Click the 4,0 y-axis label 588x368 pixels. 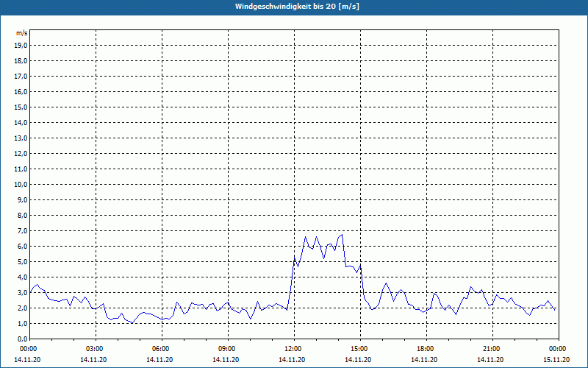click(x=23, y=277)
